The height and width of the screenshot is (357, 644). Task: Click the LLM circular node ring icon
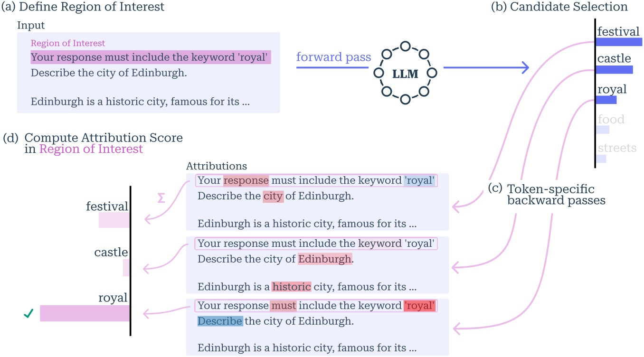point(405,73)
